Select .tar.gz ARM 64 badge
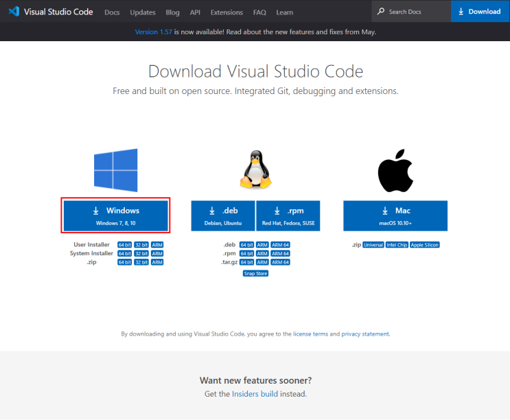Screen dimensions: 510x420 280,262
